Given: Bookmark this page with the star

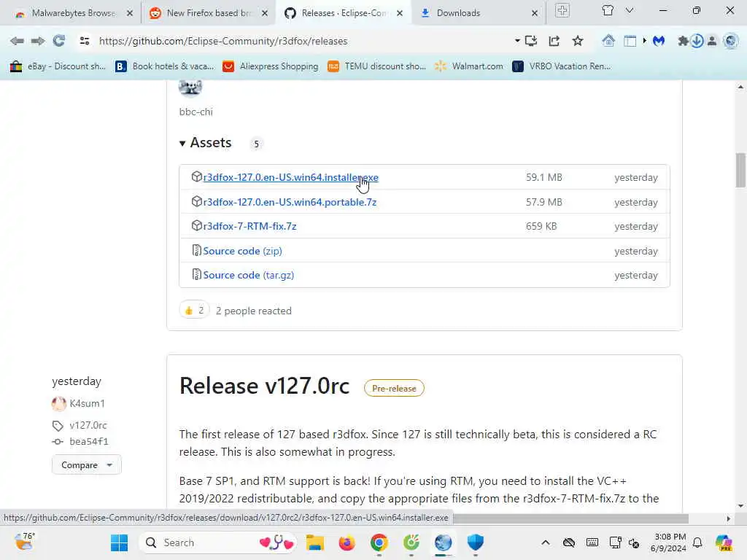Looking at the screenshot, I should (578, 41).
